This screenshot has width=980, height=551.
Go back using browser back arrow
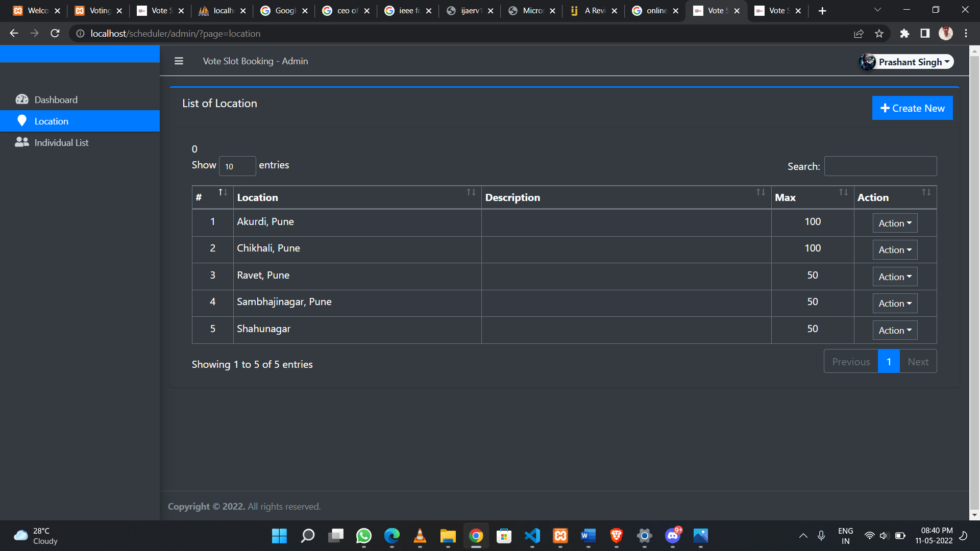(x=14, y=33)
